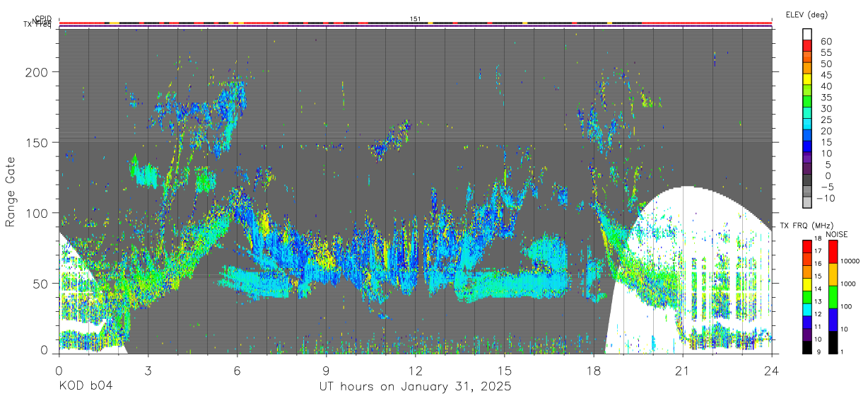Pick the cyan swatch in the TX FRQ colorbar

(807, 308)
